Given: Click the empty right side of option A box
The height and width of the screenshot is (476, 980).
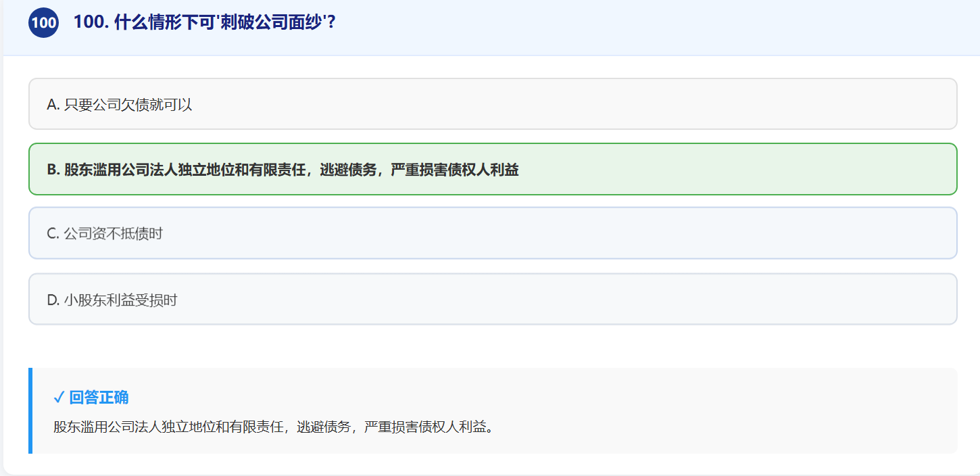Looking at the screenshot, I should [x=743, y=104].
